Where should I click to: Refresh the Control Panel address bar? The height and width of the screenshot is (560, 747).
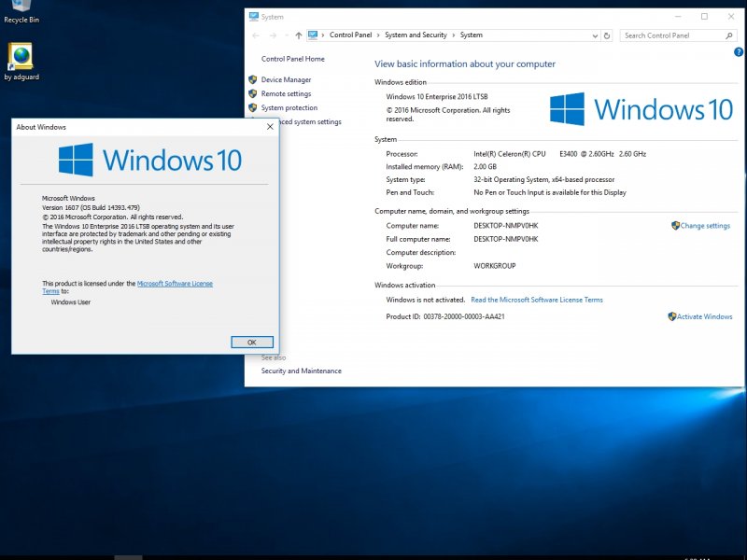click(607, 35)
